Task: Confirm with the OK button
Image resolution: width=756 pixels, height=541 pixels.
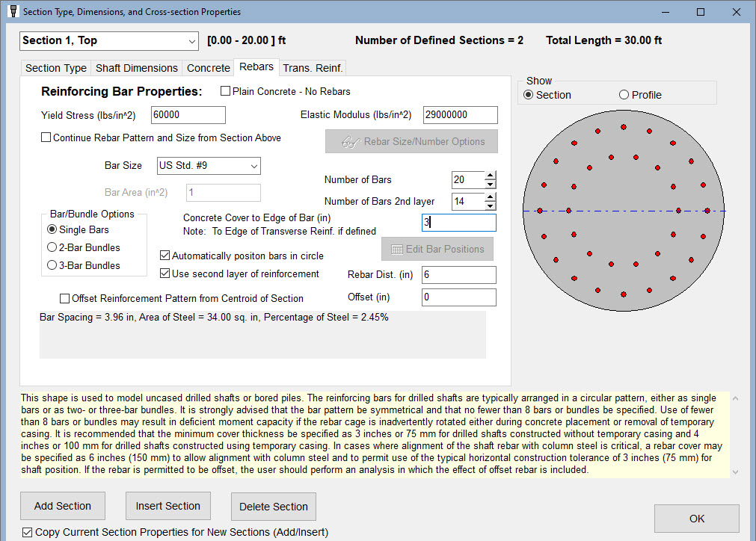Action: 697,519
